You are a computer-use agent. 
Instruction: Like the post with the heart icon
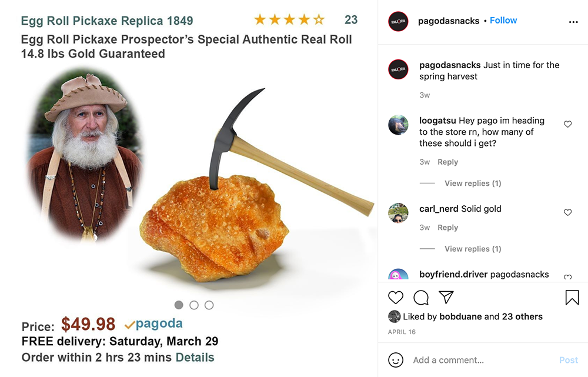(396, 298)
